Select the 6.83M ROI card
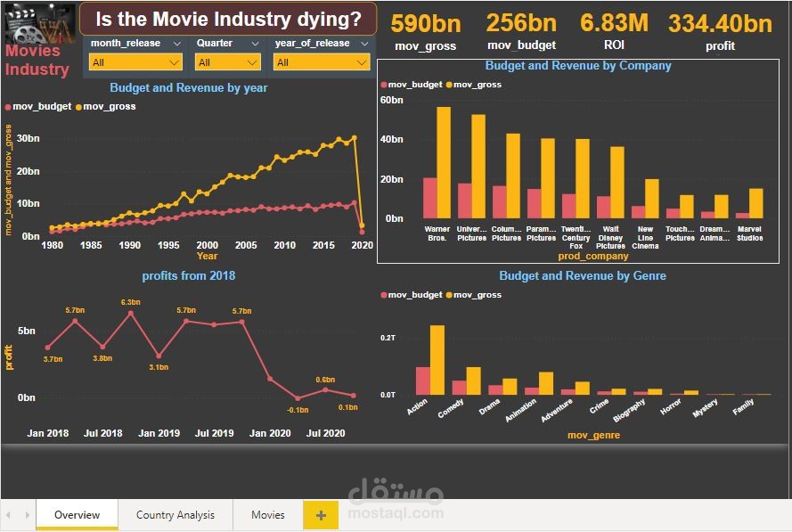The height and width of the screenshot is (532, 792). pyautogui.click(x=614, y=31)
